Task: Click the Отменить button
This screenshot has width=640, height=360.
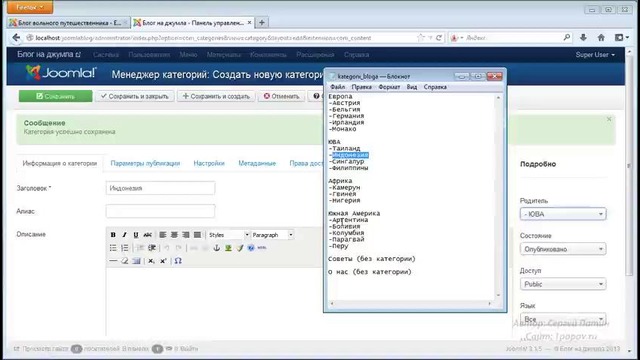Action: point(281,96)
